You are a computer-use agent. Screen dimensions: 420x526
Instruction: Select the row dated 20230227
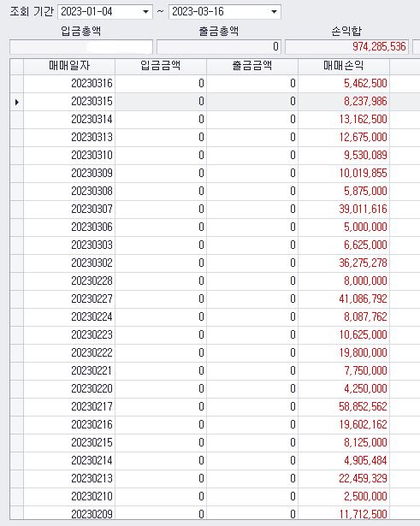coord(215,298)
